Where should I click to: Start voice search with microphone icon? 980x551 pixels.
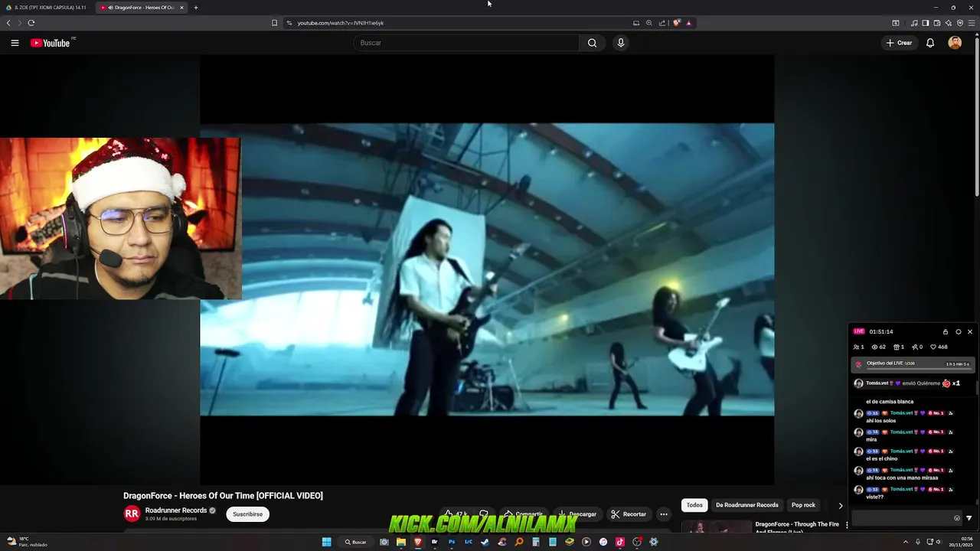(621, 43)
